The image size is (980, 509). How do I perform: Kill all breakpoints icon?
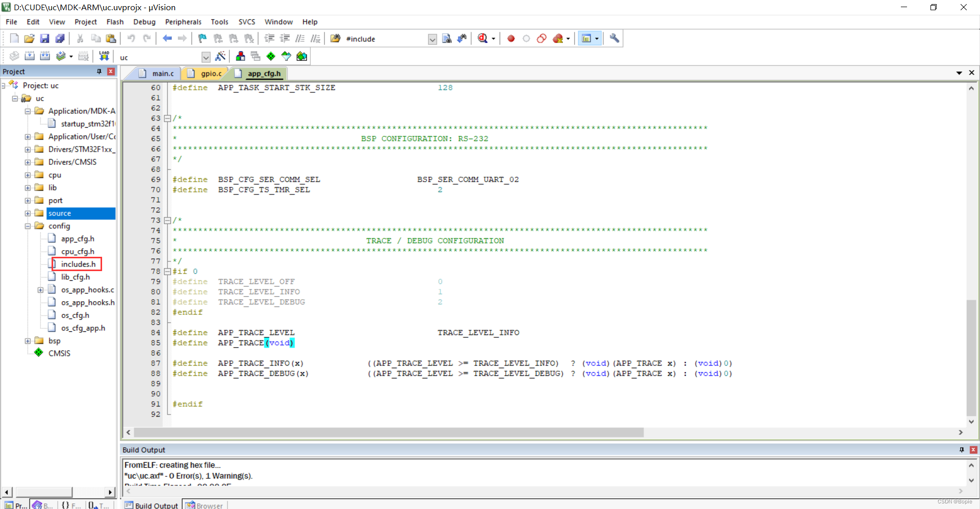557,38
